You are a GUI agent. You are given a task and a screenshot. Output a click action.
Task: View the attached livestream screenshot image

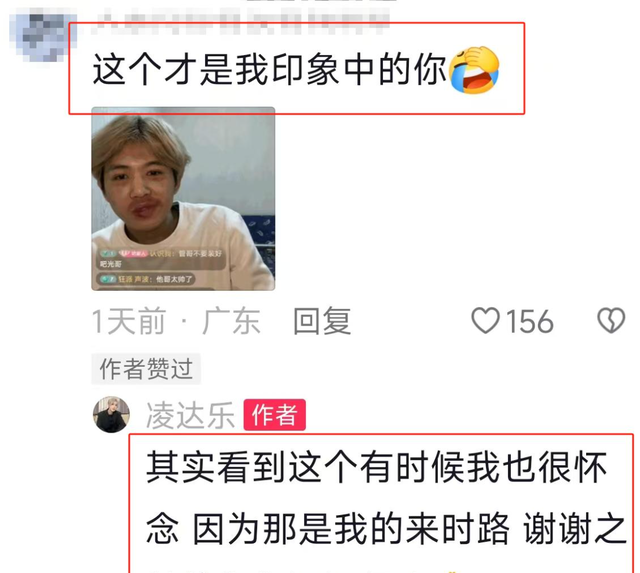click(x=183, y=199)
